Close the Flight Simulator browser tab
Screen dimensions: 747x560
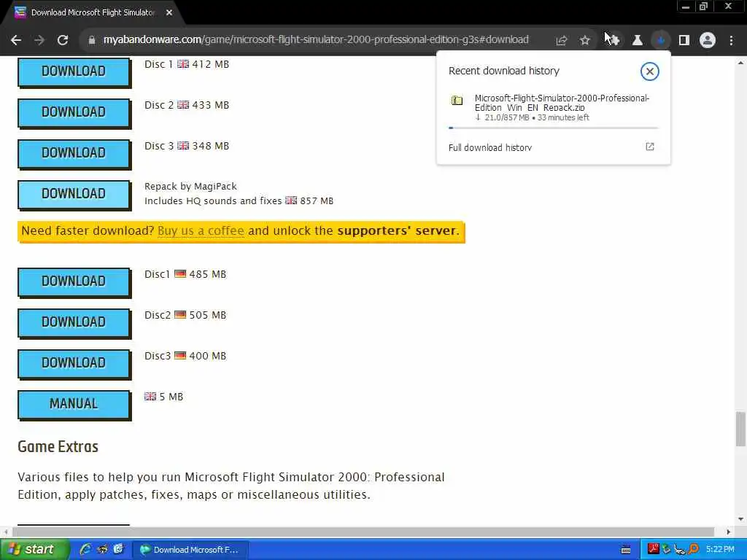coord(169,12)
